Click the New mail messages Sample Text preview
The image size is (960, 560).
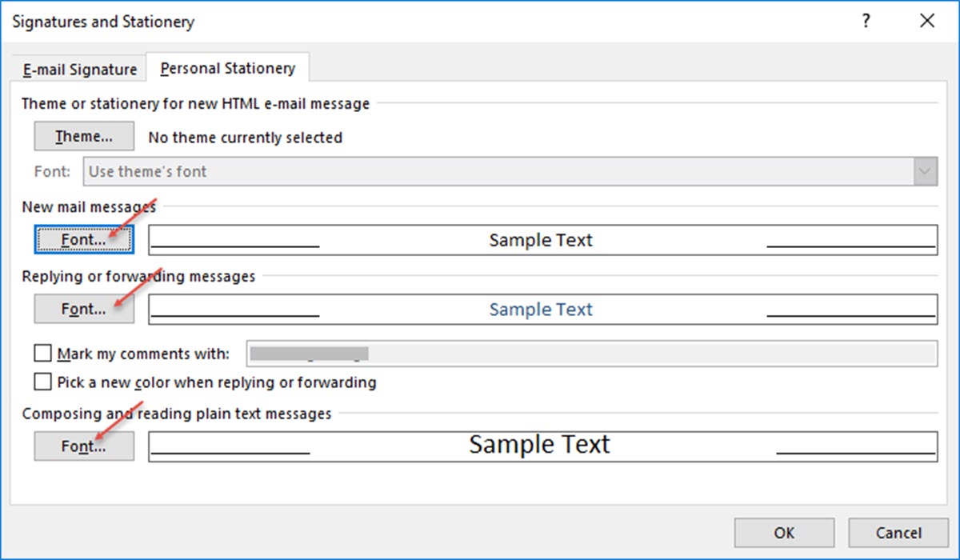(540, 239)
